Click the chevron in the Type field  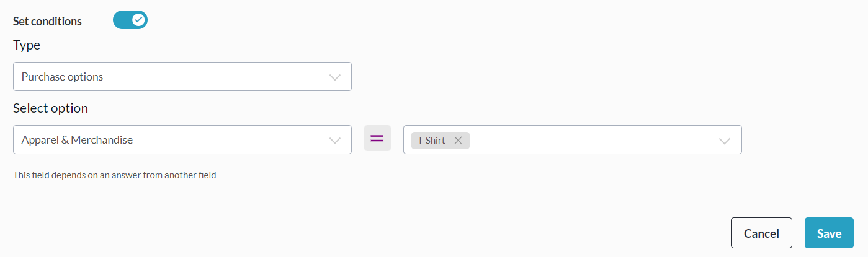pos(335,77)
